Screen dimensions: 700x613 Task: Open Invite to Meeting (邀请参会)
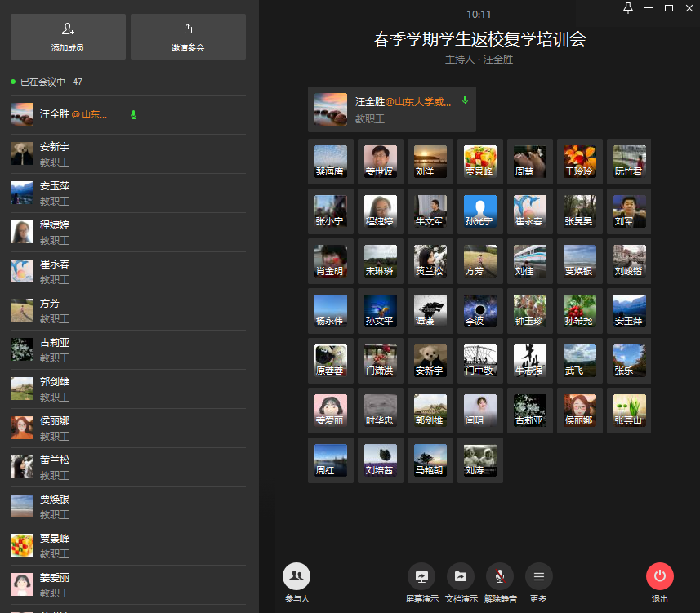coord(188,37)
